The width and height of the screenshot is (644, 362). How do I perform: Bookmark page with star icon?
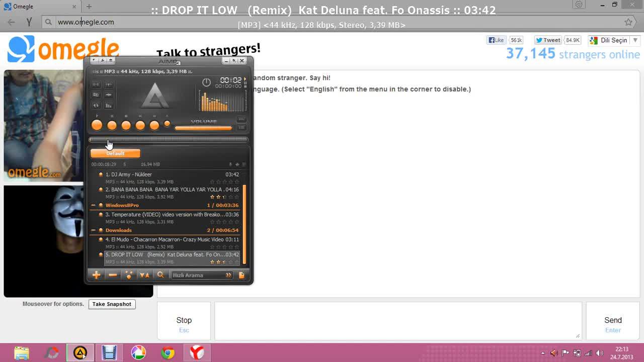pos(628,22)
